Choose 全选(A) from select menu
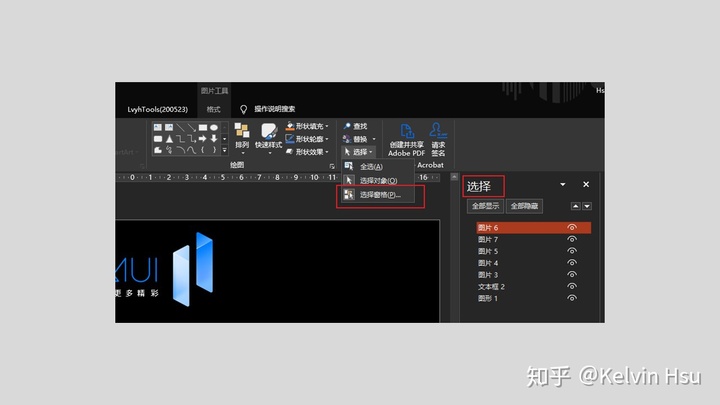720x405 pixels. (x=378, y=166)
